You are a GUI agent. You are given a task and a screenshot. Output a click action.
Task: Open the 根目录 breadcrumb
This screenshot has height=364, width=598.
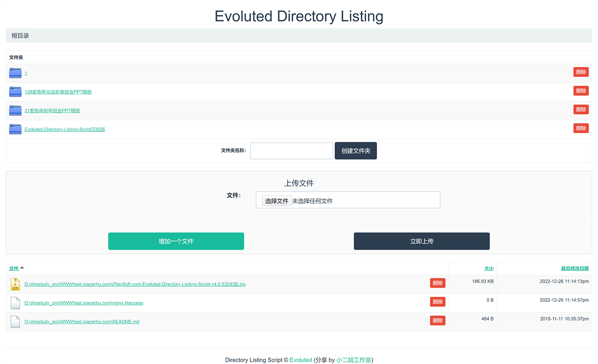click(20, 36)
